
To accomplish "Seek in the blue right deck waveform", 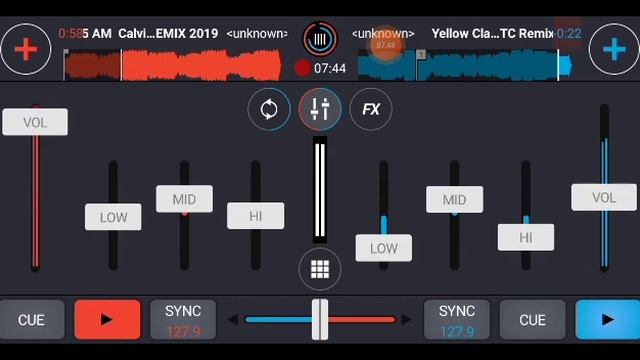I will pos(465,65).
